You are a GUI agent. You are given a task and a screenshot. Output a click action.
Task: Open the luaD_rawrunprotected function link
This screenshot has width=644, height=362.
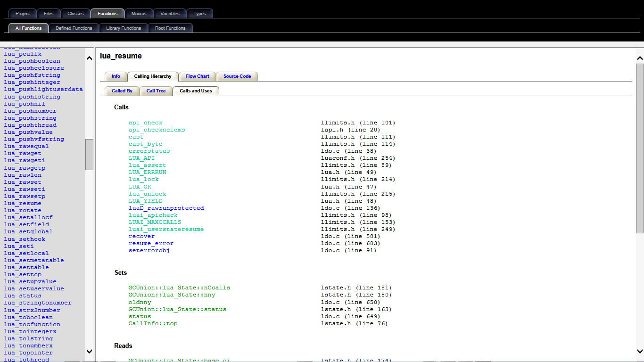[166, 208]
